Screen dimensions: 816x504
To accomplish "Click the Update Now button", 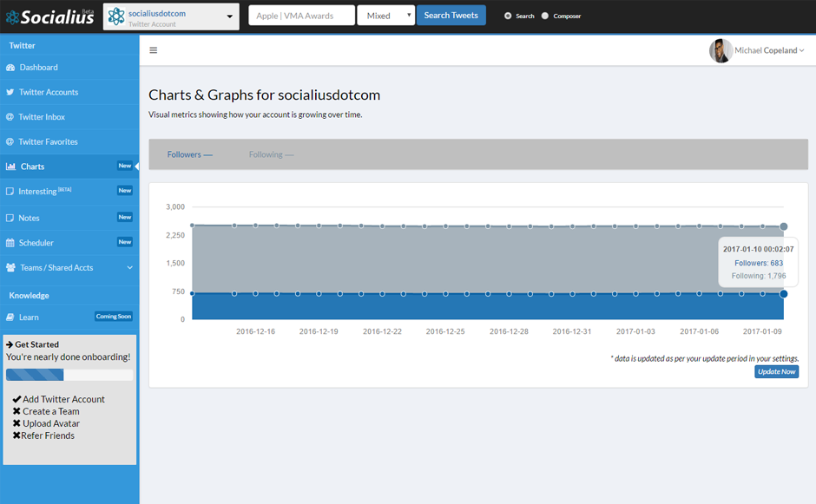I will (776, 371).
